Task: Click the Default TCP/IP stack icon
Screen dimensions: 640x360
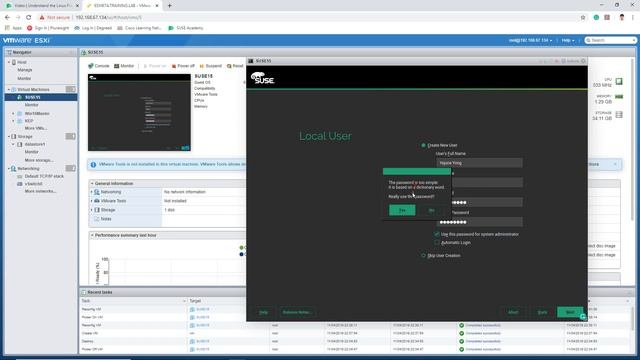Action: (x=20, y=176)
